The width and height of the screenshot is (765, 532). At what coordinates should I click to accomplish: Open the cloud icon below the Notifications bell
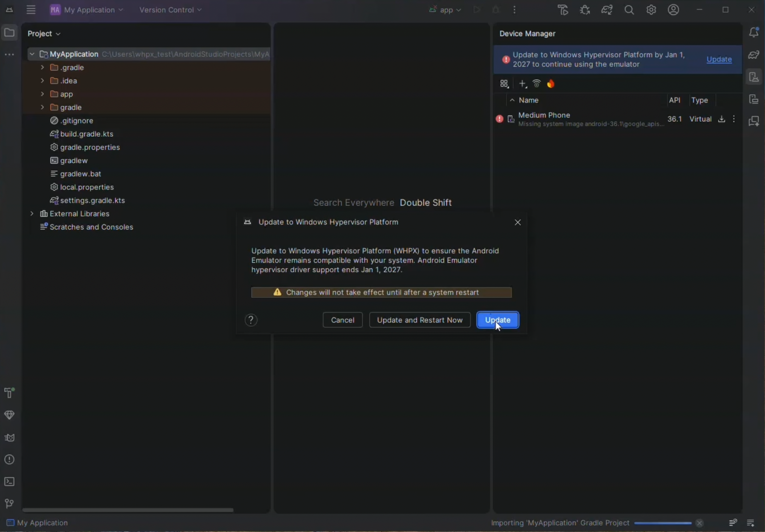click(x=754, y=55)
